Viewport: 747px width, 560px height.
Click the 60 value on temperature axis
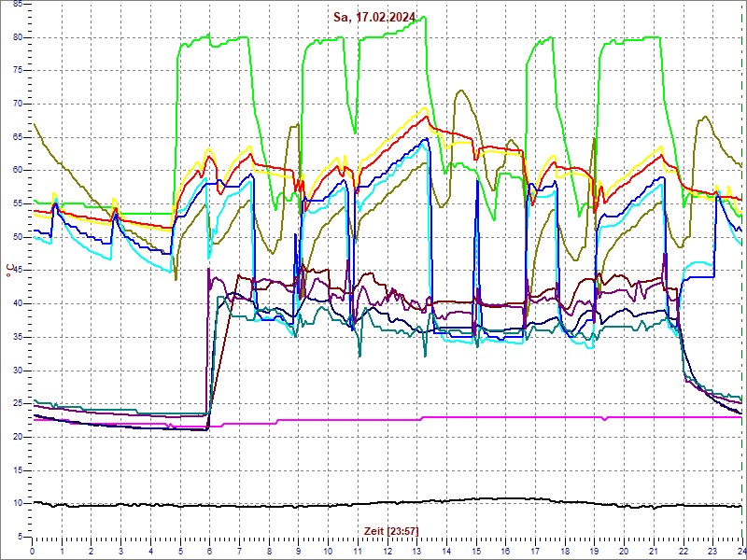[17, 171]
